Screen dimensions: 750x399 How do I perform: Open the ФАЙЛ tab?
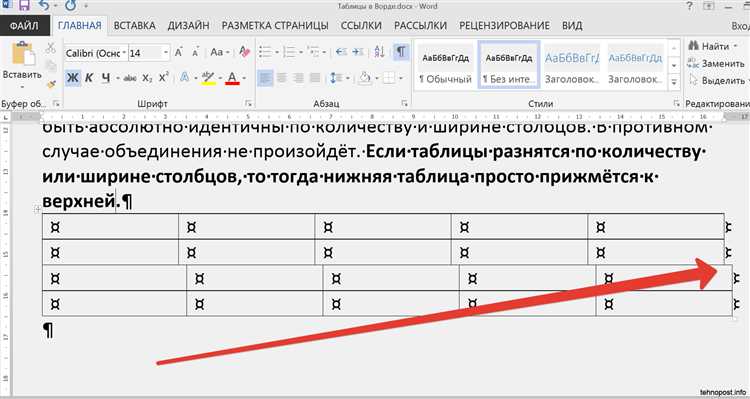[24, 26]
